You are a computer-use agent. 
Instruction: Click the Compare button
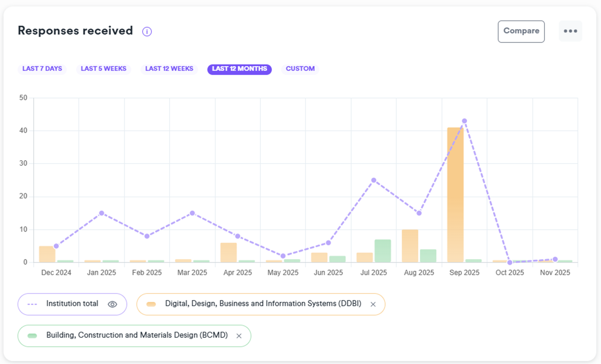521,31
